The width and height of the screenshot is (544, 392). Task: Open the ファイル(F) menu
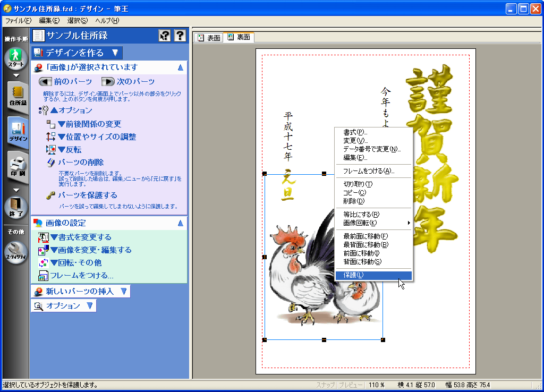[19, 21]
